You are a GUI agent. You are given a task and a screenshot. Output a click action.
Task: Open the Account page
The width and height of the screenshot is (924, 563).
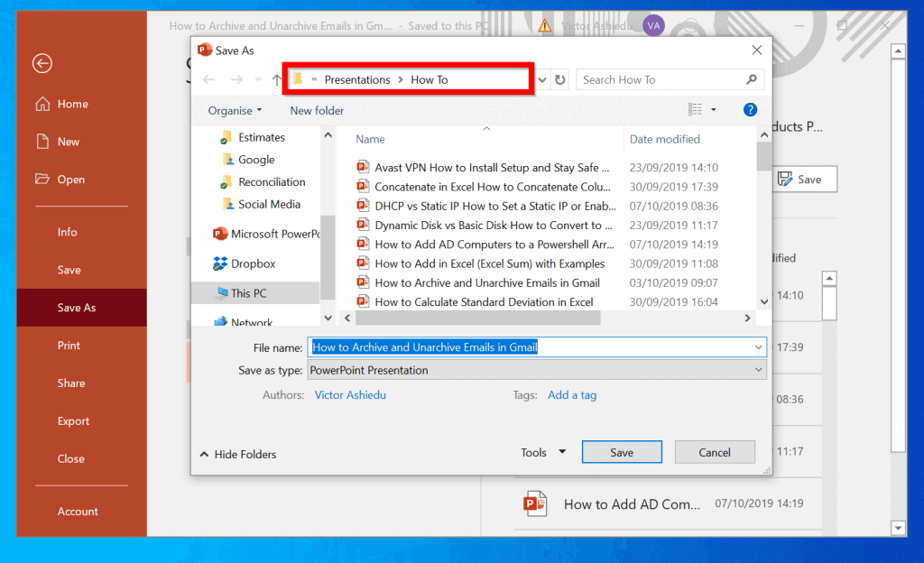pyautogui.click(x=78, y=512)
